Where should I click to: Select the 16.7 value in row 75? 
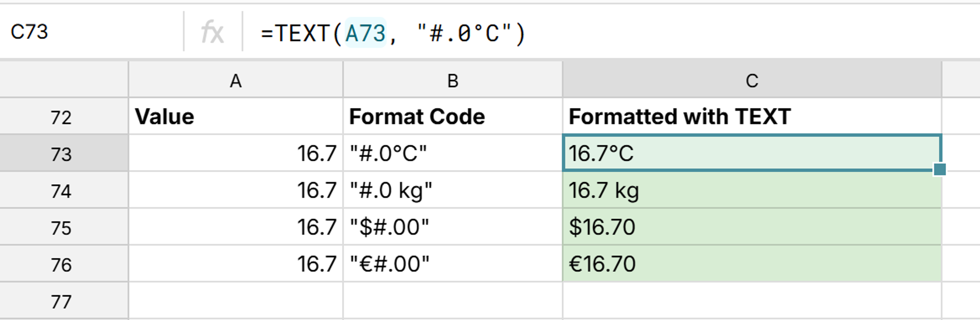236,226
